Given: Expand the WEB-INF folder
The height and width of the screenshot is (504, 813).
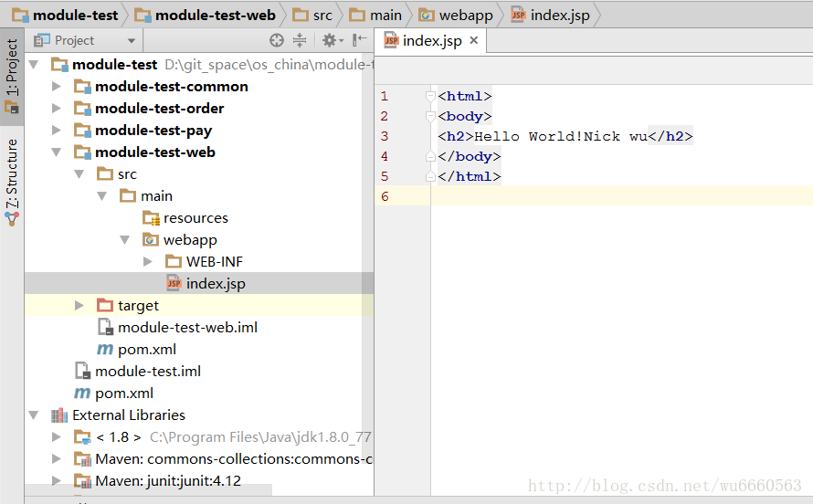Looking at the screenshot, I should 148,262.
